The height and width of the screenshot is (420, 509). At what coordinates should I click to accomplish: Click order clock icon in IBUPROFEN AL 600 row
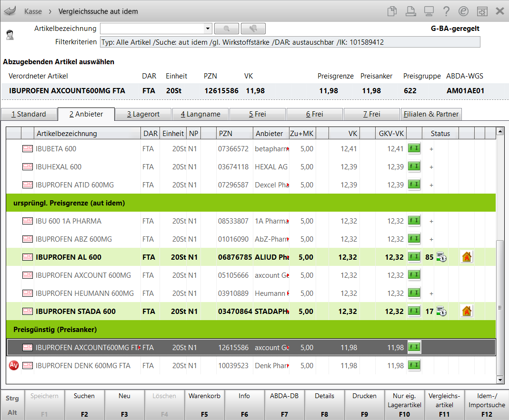coord(441,257)
